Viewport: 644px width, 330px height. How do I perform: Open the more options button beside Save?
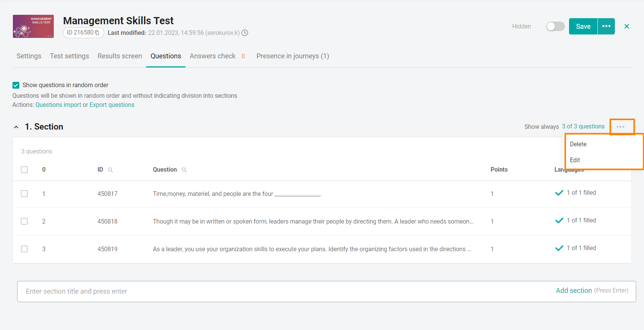606,26
